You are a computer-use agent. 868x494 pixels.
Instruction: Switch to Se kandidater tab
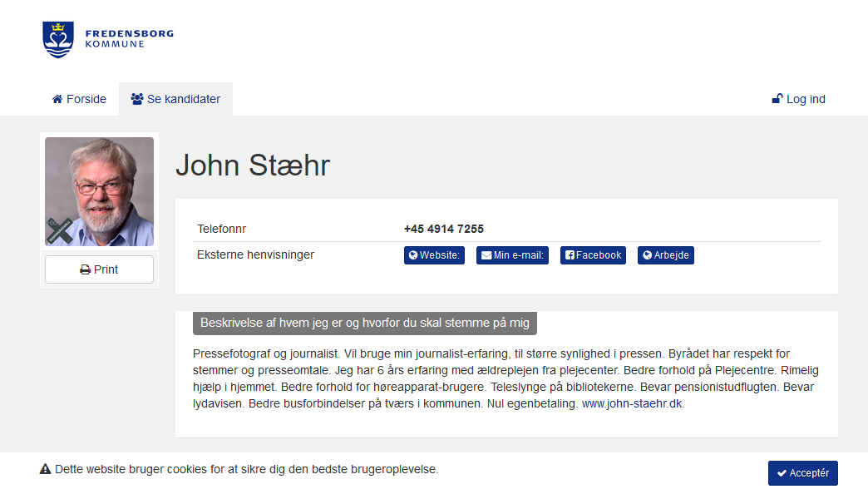(175, 99)
